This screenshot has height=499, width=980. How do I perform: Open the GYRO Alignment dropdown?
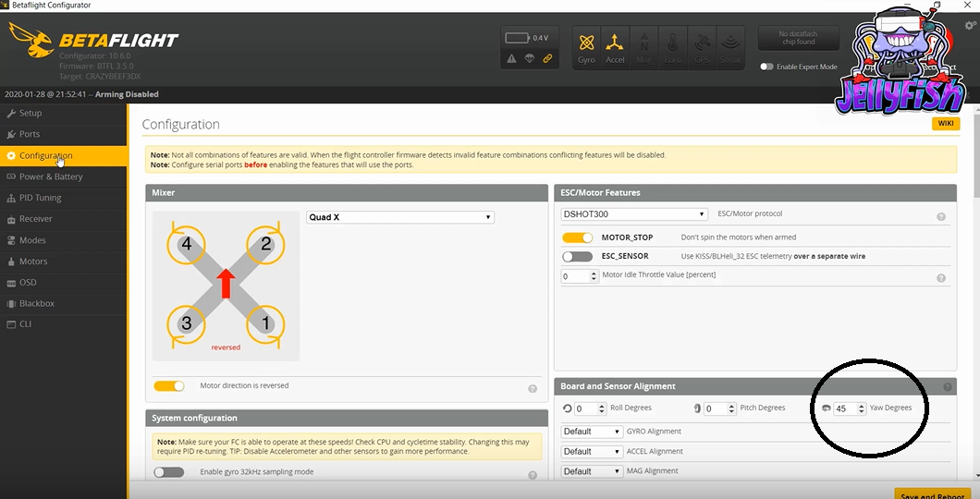coord(592,432)
